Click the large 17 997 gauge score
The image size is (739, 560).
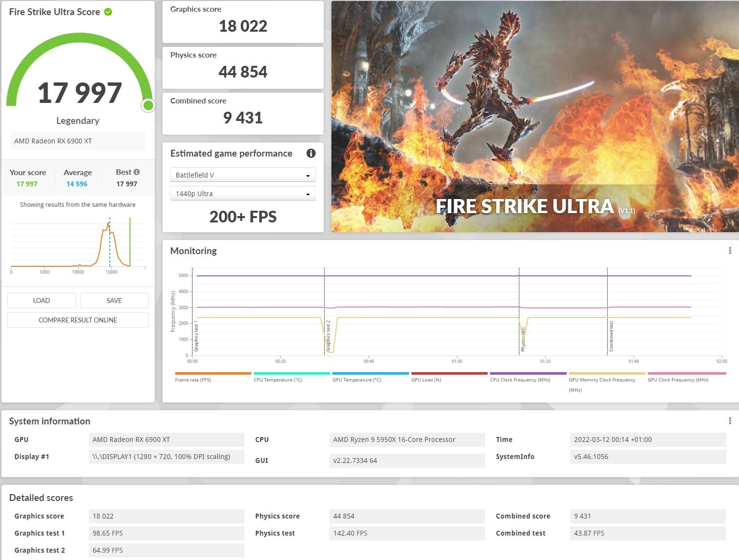click(80, 93)
